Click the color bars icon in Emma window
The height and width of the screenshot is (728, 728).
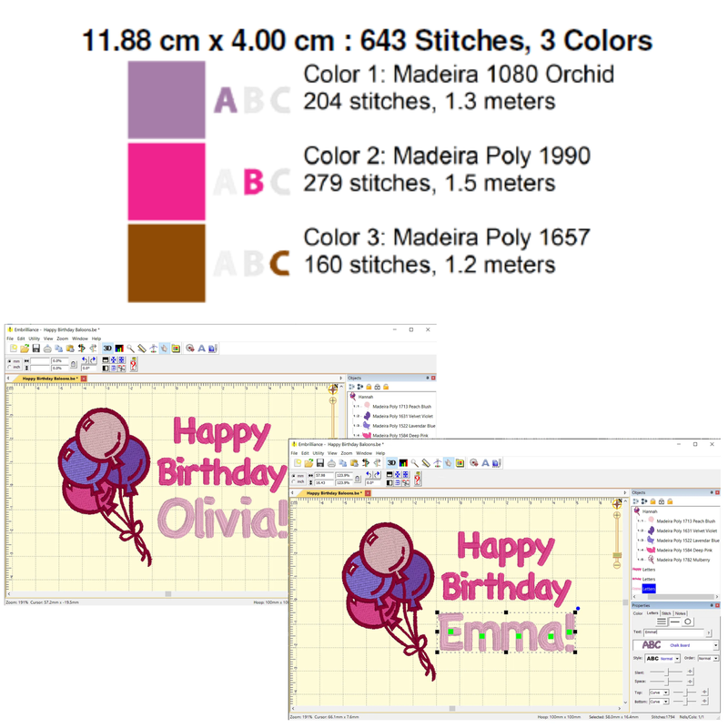pos(403,463)
